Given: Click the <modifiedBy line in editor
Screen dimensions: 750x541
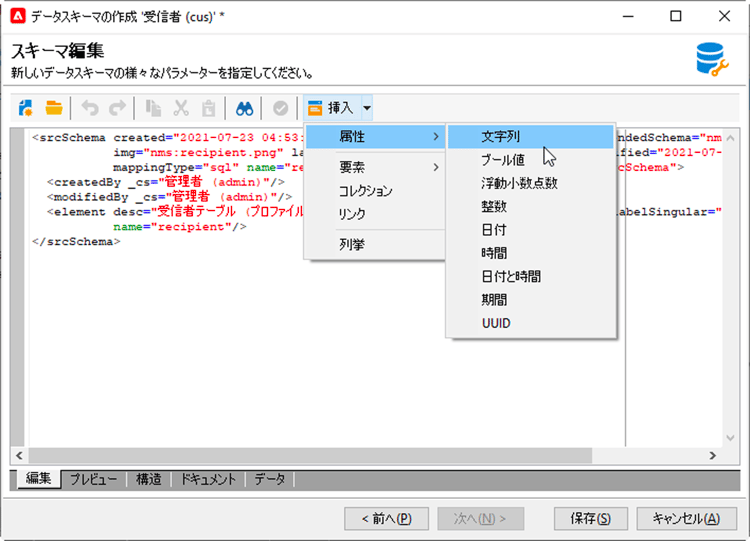Looking at the screenshot, I should pyautogui.click(x=169, y=197).
